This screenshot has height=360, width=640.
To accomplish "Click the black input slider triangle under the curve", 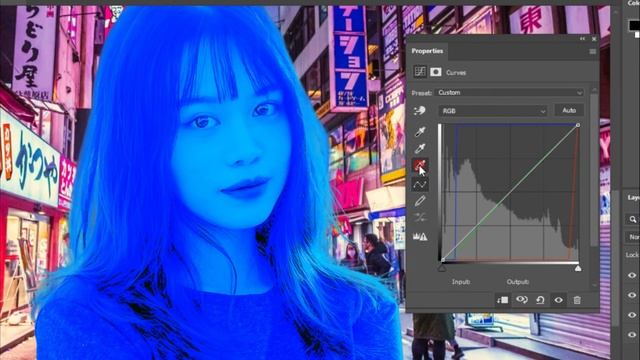I will (442, 268).
